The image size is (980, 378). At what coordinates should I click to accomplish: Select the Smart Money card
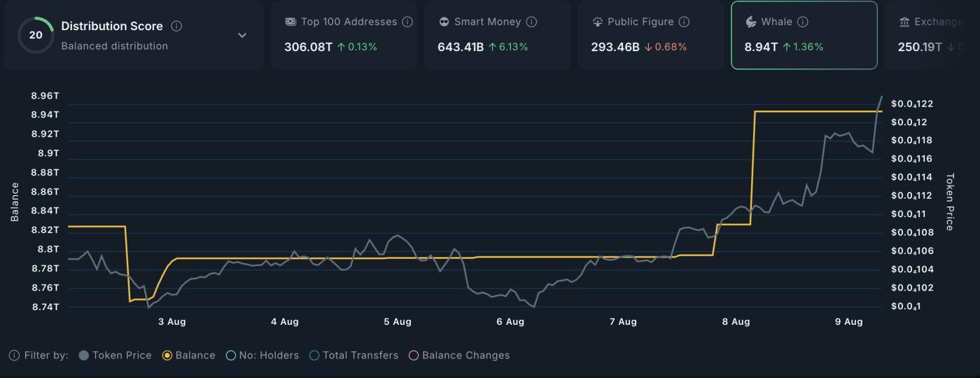[x=497, y=35]
